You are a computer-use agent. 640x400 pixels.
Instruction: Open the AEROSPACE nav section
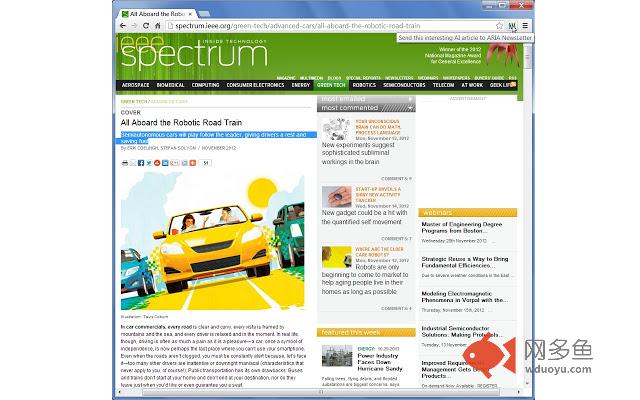coord(136,85)
